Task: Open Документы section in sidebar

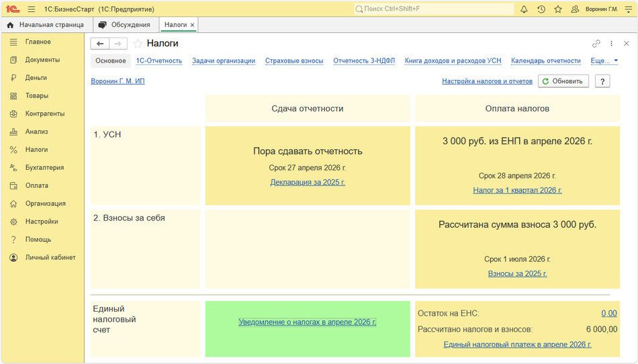Action: pyautogui.click(x=42, y=59)
